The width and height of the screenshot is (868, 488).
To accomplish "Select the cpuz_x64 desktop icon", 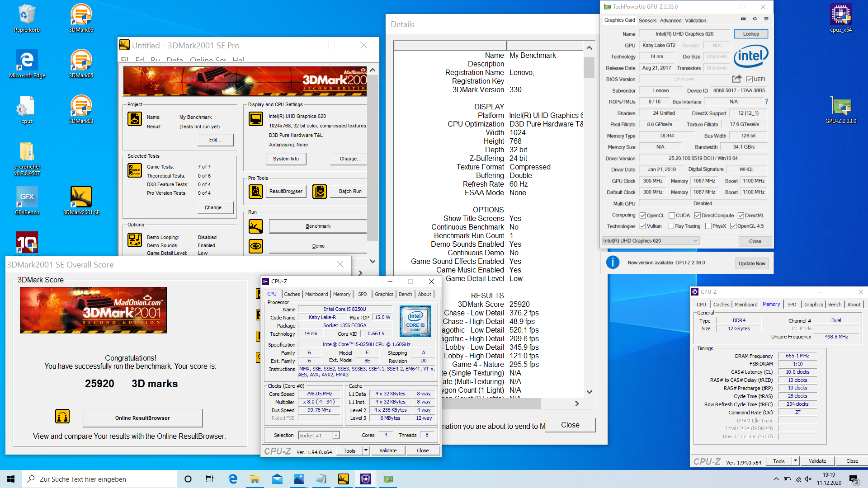I will [x=841, y=18].
